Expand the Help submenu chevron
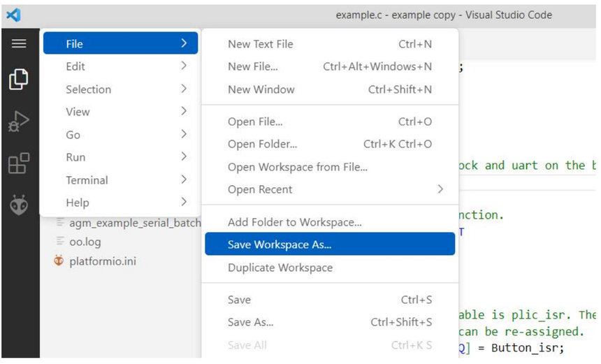The height and width of the screenshot is (364, 601). click(x=184, y=201)
